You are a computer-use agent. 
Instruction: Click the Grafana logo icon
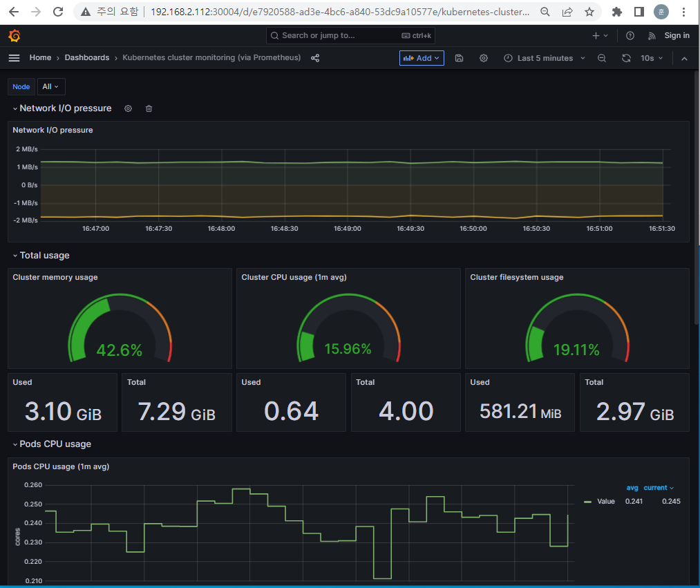[x=15, y=36]
